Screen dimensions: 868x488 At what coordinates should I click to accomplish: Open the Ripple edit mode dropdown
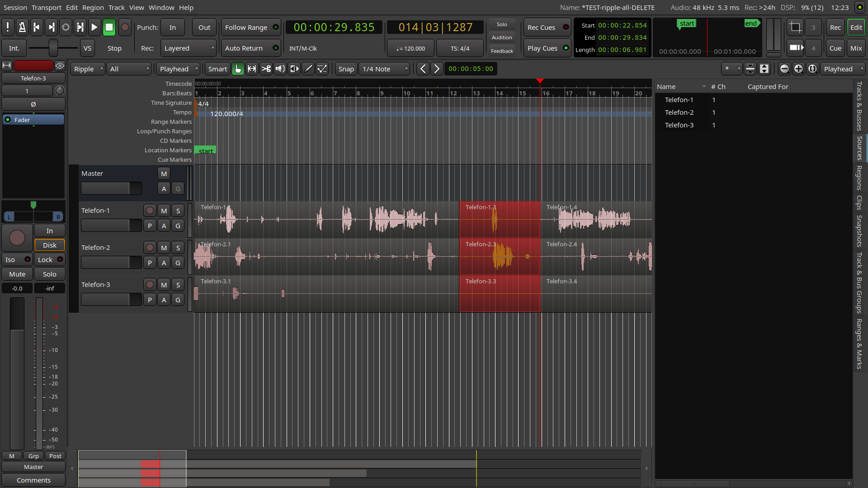(x=88, y=69)
